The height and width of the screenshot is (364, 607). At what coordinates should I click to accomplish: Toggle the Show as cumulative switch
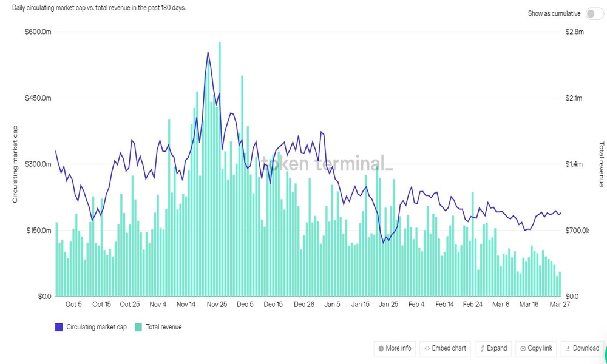[x=594, y=13]
